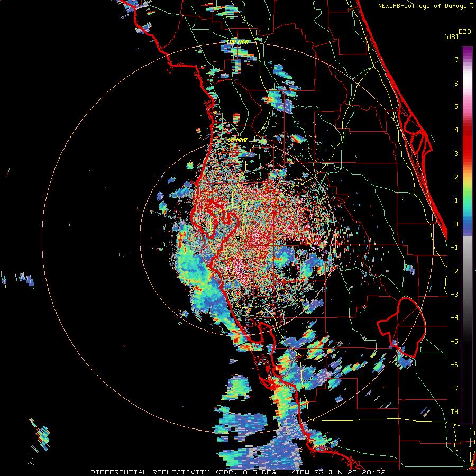Click the -3 value on color scale

[454, 295]
